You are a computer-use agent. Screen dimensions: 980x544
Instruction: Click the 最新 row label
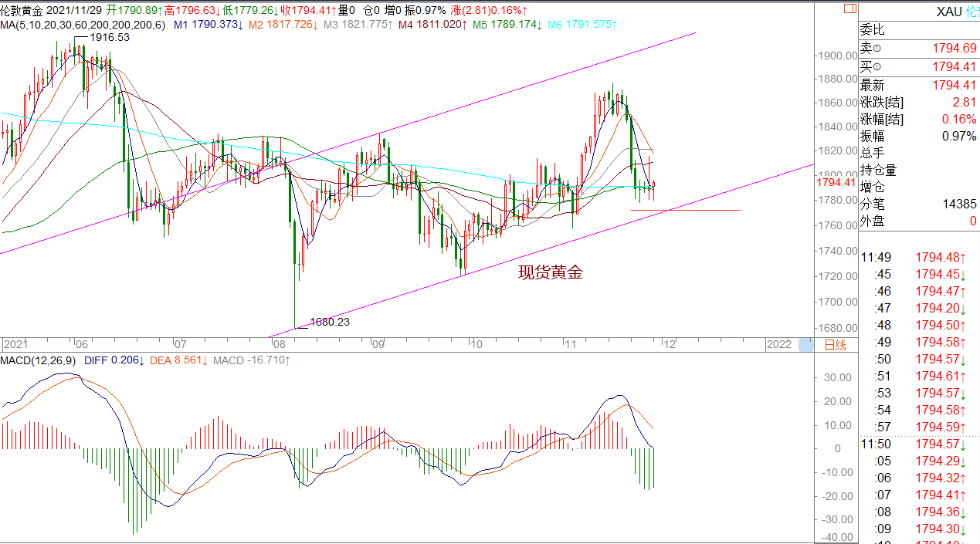tap(873, 86)
